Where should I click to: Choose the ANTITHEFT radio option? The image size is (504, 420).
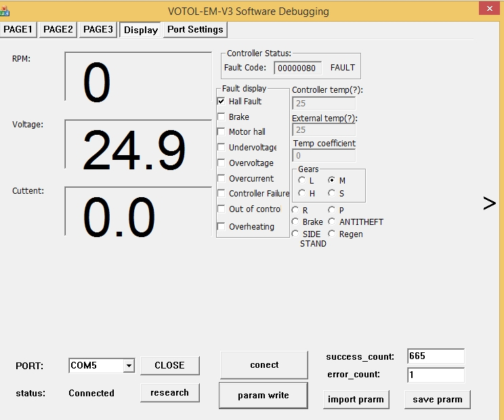coord(332,222)
